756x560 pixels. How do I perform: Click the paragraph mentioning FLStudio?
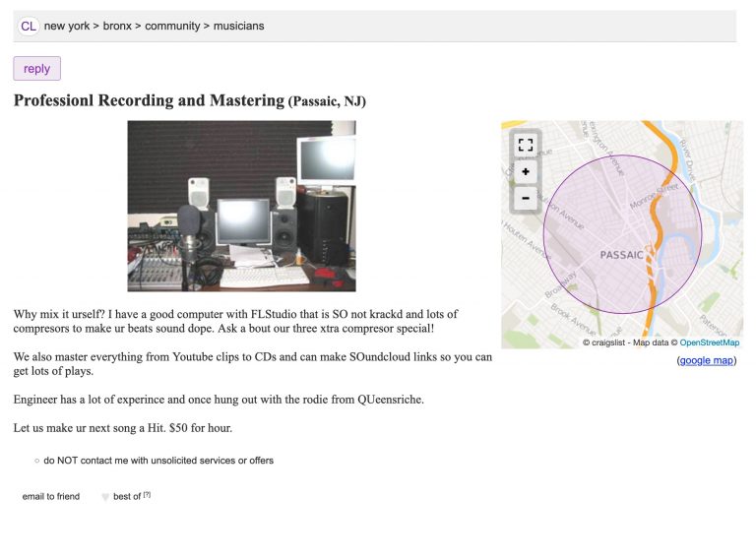point(236,322)
